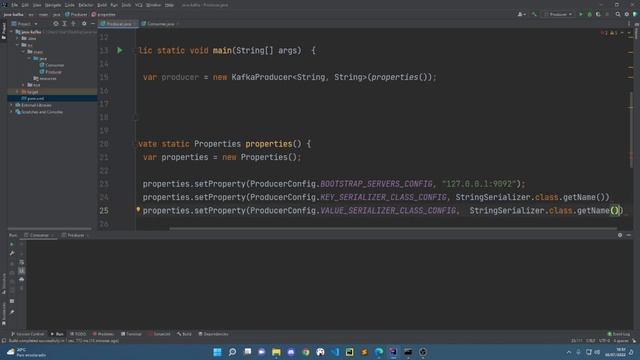The height and width of the screenshot is (360, 640).
Task: Expand .idea folder in project tree
Action: (18, 38)
